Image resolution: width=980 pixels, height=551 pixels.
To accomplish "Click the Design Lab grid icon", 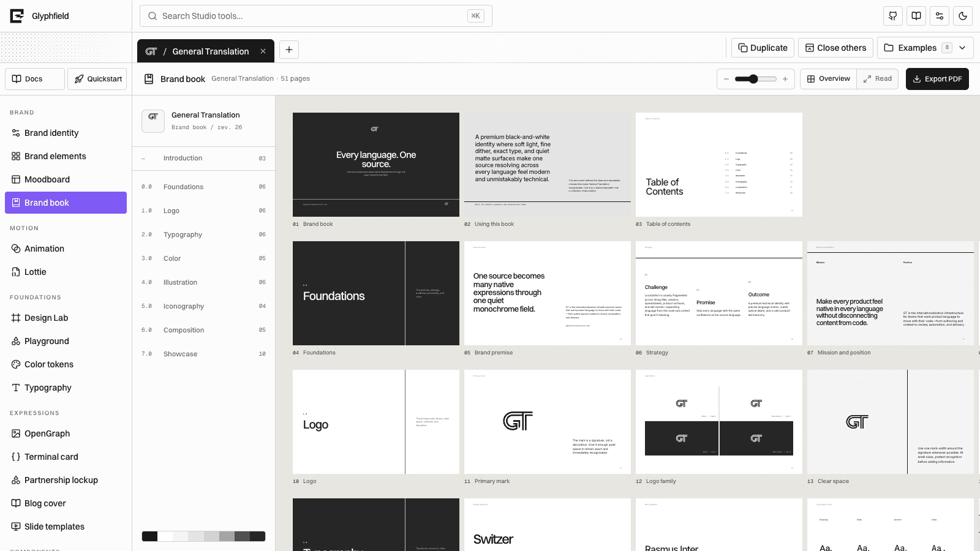I will point(16,318).
